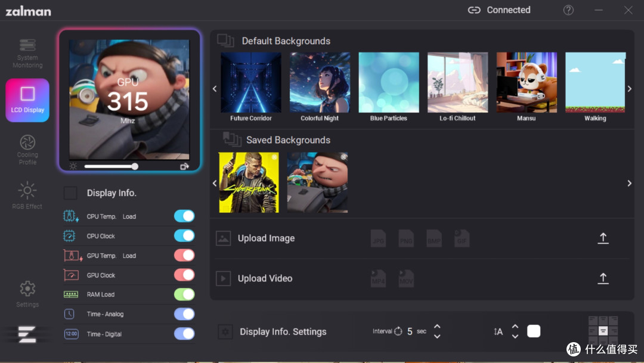Click the CPU Clock chip icon
644x363 pixels.
pyautogui.click(x=69, y=235)
